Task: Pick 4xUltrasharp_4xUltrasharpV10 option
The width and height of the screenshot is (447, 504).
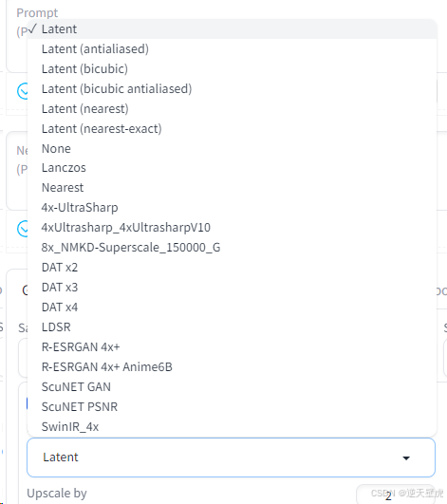Action: click(232, 228)
